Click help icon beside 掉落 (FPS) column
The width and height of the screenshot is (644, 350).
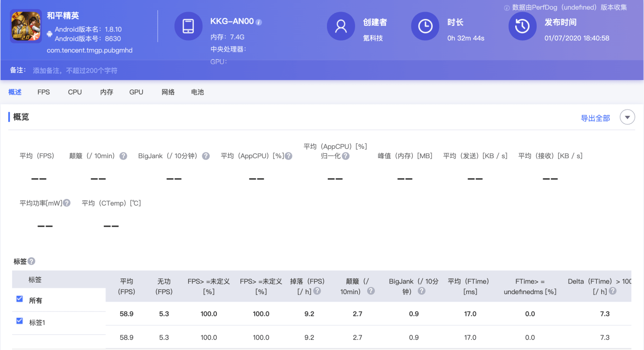point(317,291)
